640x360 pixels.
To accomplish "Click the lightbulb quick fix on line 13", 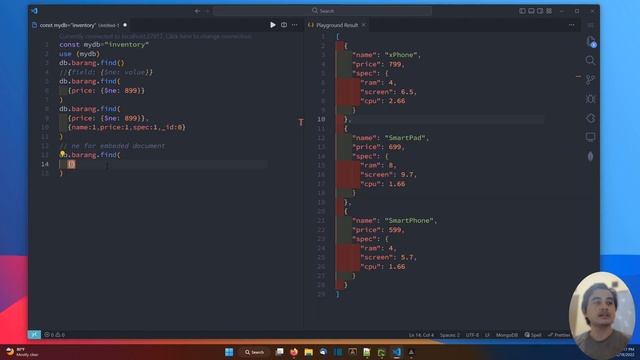I will pyautogui.click(x=62, y=154).
